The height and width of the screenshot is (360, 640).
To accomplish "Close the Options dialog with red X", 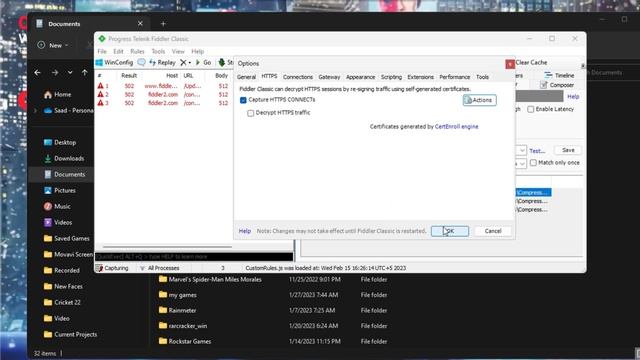I will pos(510,64).
